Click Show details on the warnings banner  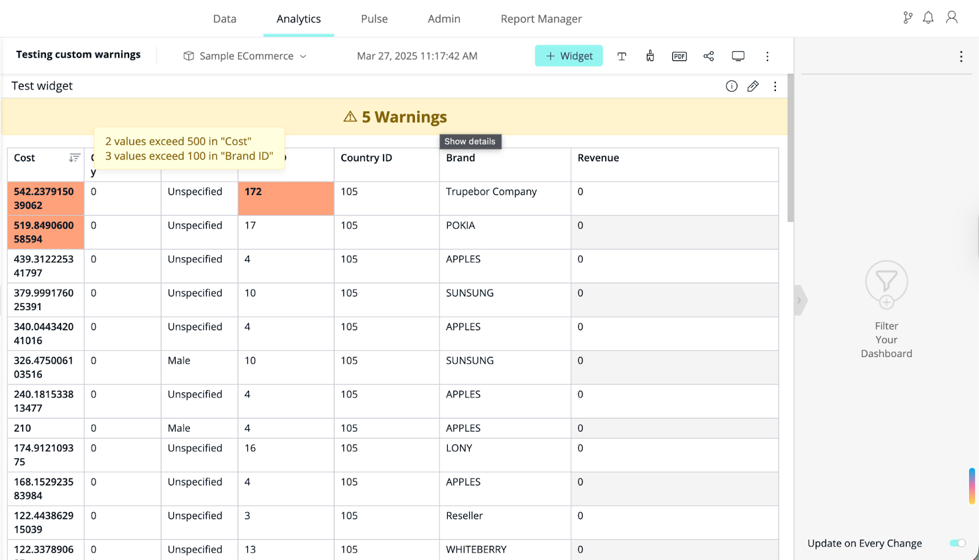pos(470,141)
